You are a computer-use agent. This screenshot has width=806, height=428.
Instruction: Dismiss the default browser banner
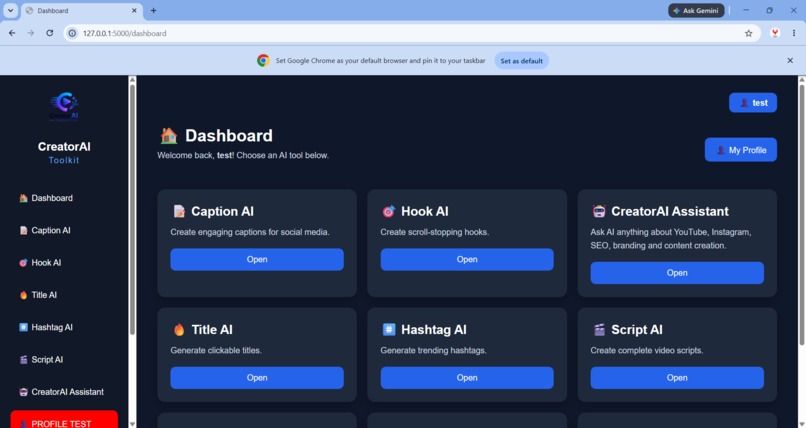[790, 61]
